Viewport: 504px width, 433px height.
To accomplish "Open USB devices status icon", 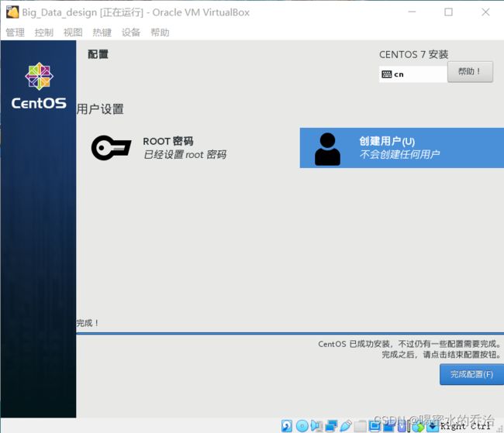I will [x=346, y=426].
